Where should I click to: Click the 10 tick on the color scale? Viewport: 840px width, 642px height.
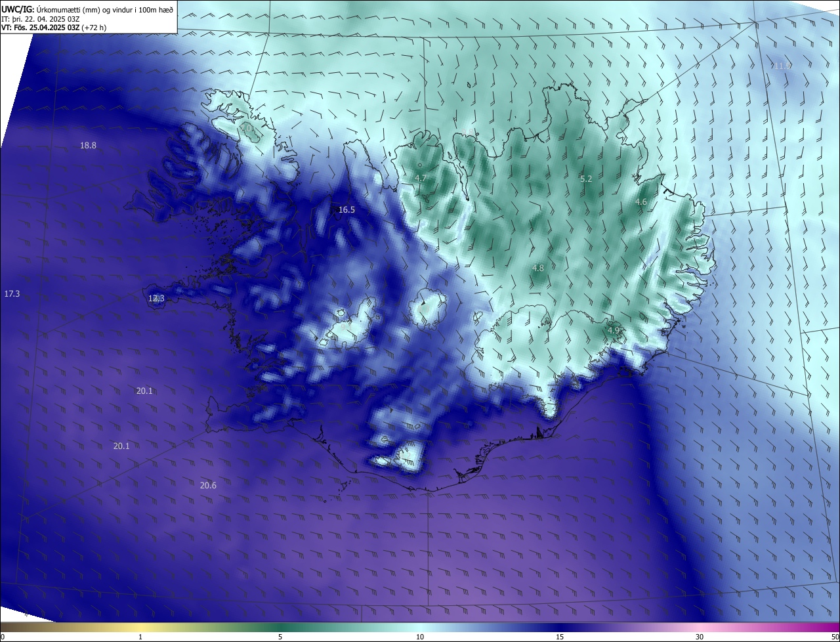click(420, 637)
